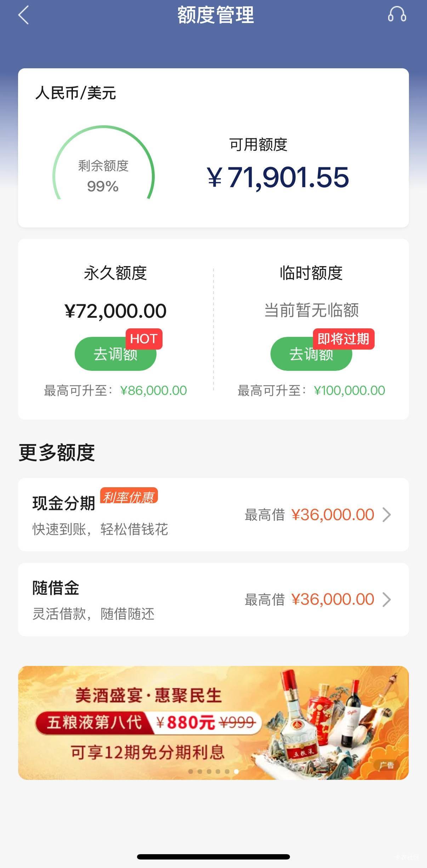Select the last banner carousel dot

(236, 771)
